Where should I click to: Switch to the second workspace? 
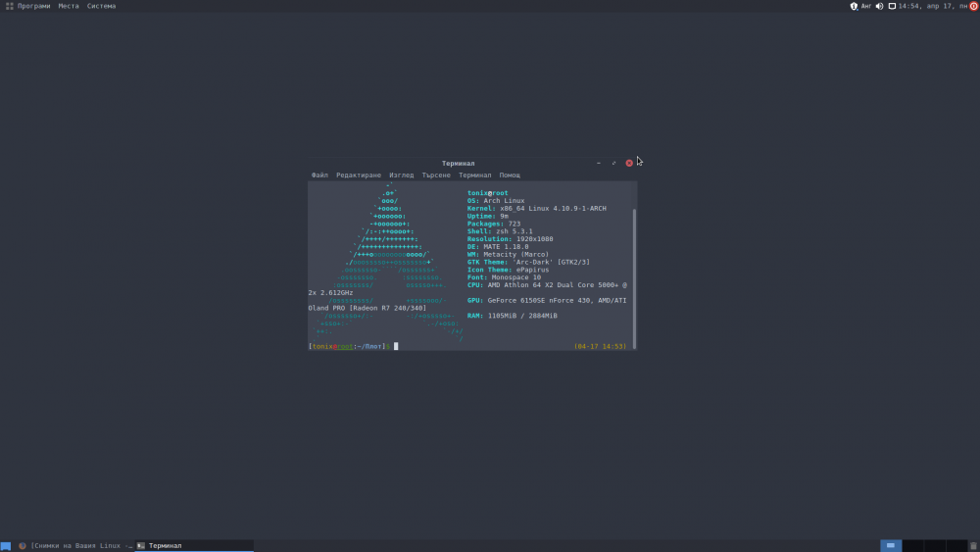(x=912, y=546)
